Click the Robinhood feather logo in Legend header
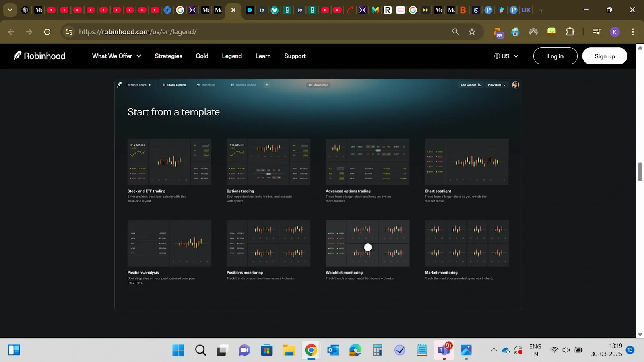This screenshot has height=362, width=644. coord(120,84)
